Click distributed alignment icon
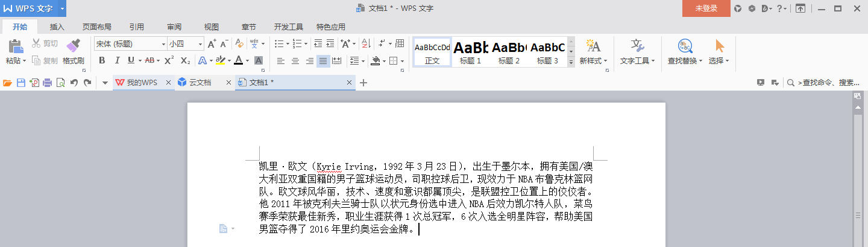 click(x=337, y=60)
